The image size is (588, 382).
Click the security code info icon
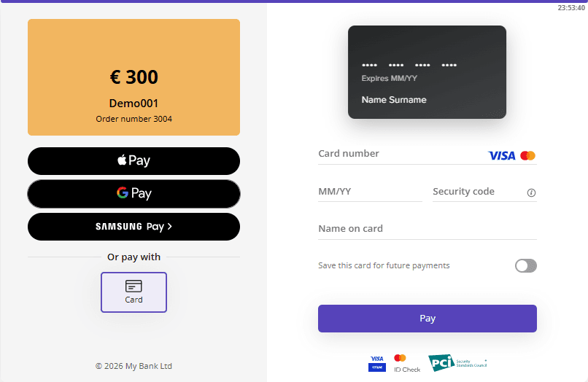531,193
